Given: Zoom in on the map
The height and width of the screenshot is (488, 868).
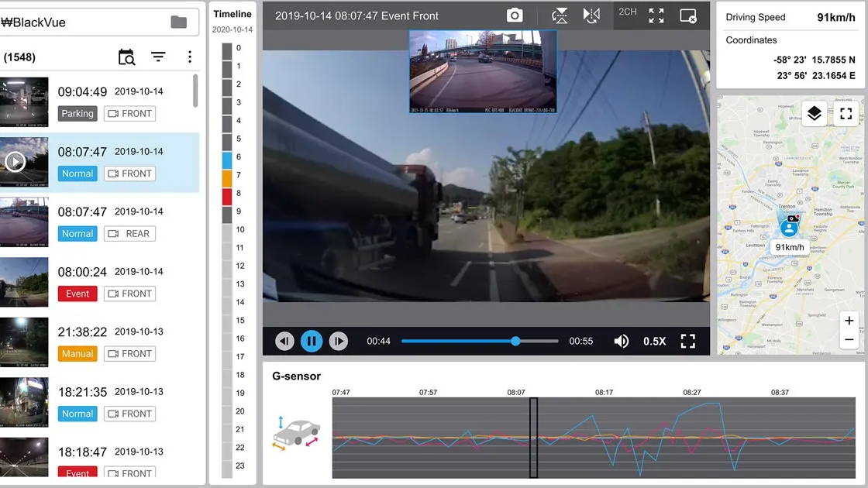Looking at the screenshot, I should tap(849, 321).
